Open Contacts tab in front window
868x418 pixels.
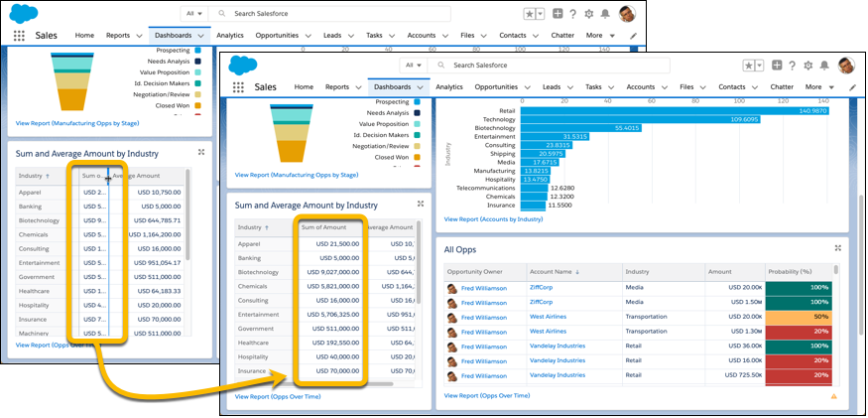coord(732,87)
